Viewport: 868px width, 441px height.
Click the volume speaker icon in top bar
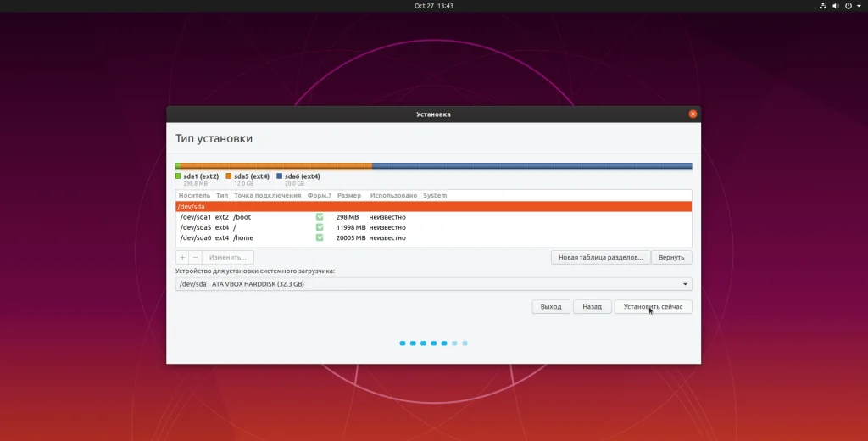[x=835, y=6]
